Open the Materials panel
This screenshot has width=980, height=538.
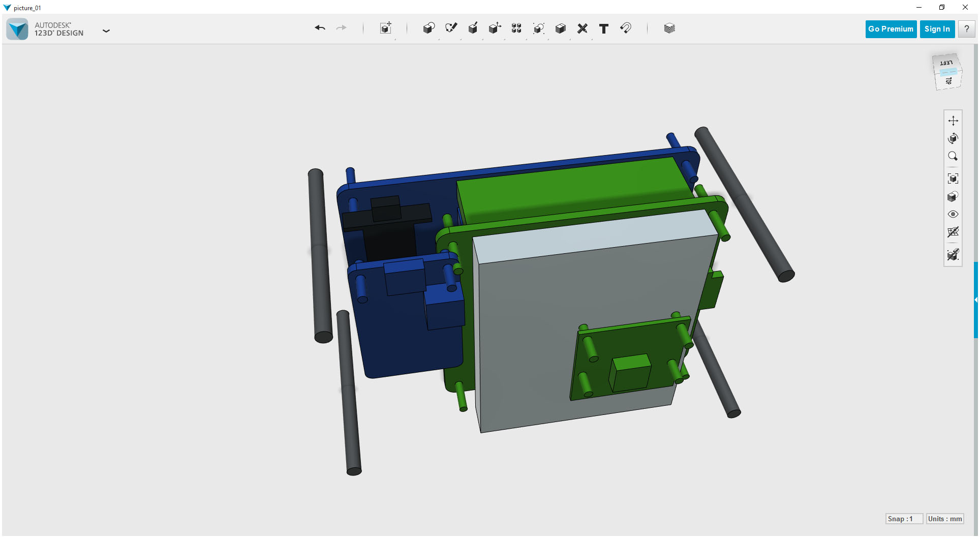(669, 28)
